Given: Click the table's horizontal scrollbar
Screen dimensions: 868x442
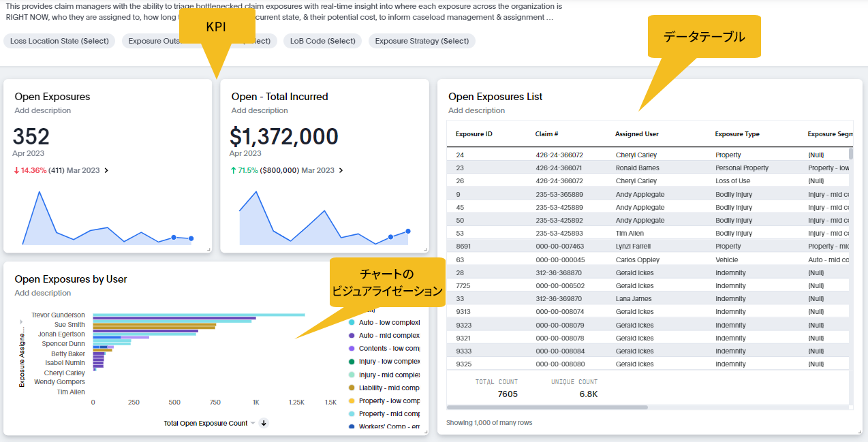Looking at the screenshot, I should tap(547, 407).
